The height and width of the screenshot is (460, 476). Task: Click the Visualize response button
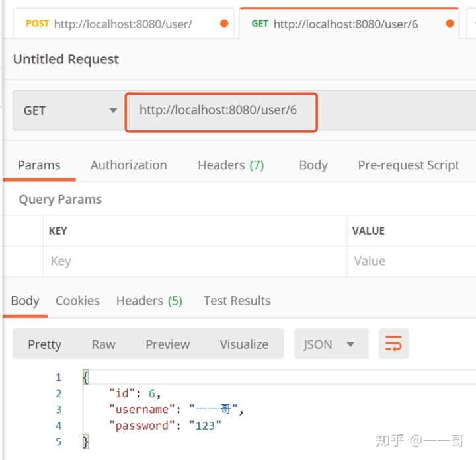(244, 344)
